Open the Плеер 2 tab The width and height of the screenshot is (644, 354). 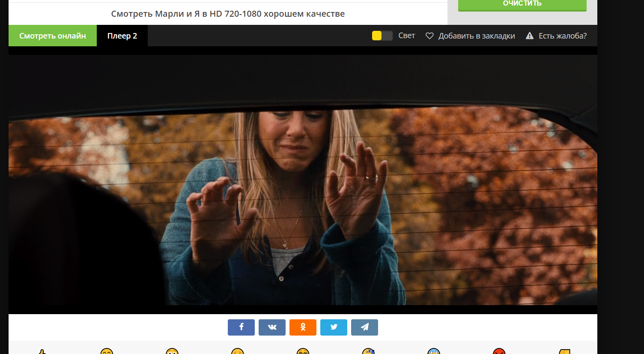coord(122,36)
